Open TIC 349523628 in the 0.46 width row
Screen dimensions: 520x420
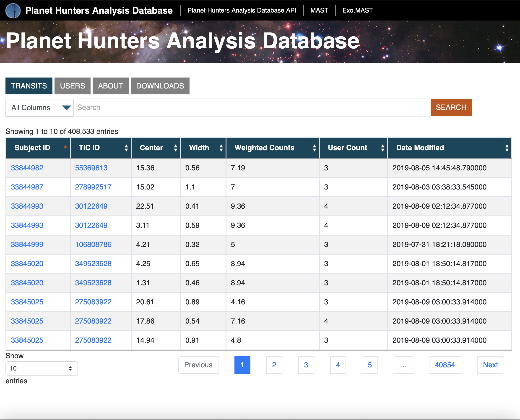click(93, 283)
